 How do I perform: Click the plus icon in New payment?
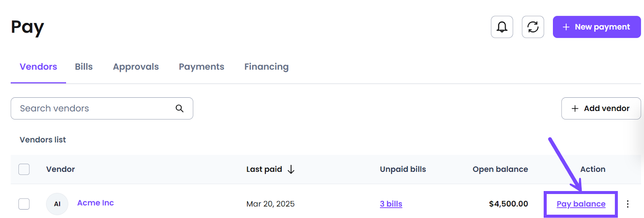[566, 27]
